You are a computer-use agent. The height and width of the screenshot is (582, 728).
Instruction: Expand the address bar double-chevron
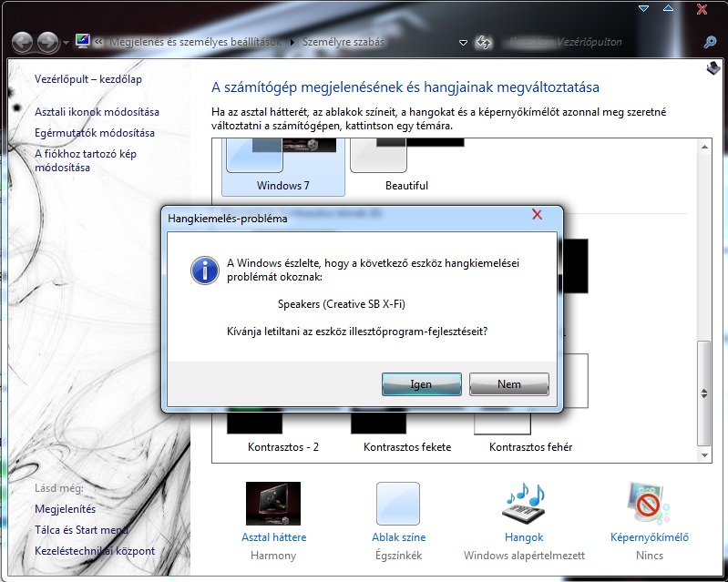98,41
